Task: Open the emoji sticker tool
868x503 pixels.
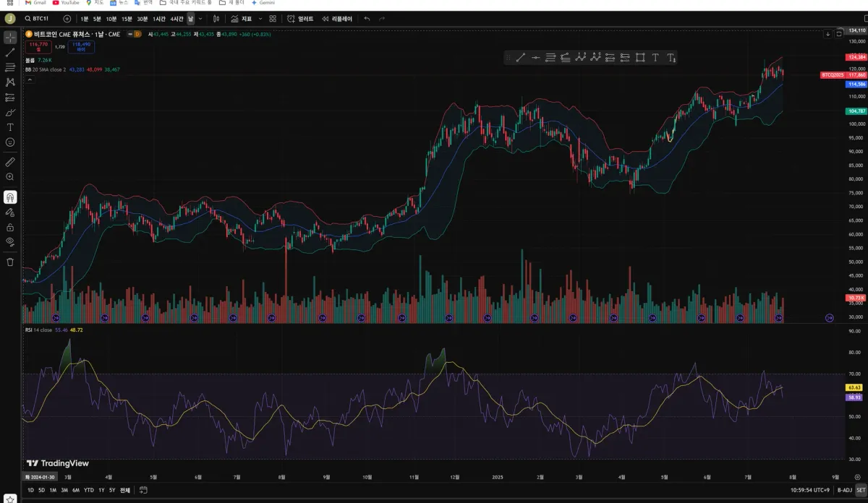Action: click(x=10, y=142)
